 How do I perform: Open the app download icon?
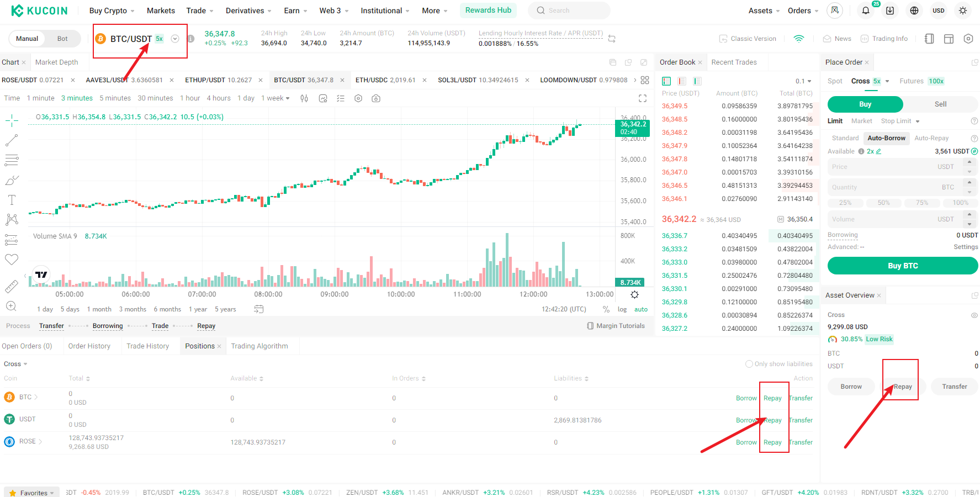pyautogui.click(x=890, y=10)
